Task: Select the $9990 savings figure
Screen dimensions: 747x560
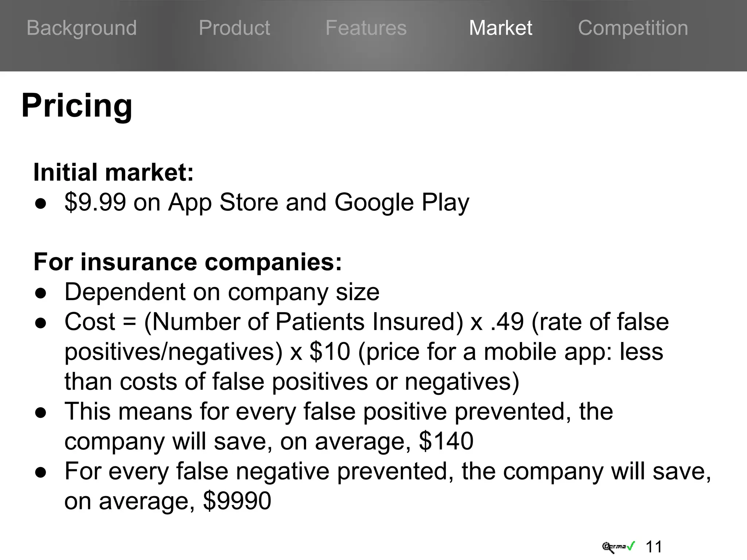Action: pos(237,501)
